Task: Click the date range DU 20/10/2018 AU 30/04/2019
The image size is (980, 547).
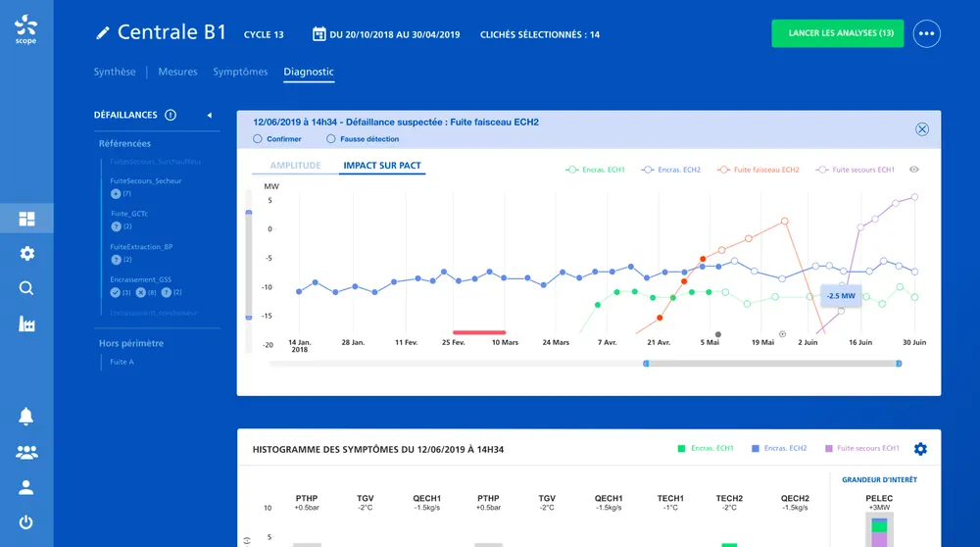Action: tap(394, 35)
